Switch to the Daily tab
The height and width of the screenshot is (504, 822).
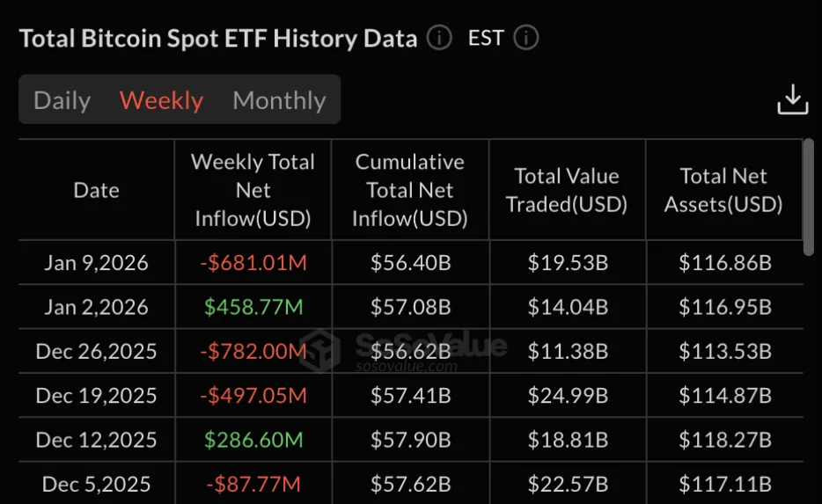coord(62,100)
